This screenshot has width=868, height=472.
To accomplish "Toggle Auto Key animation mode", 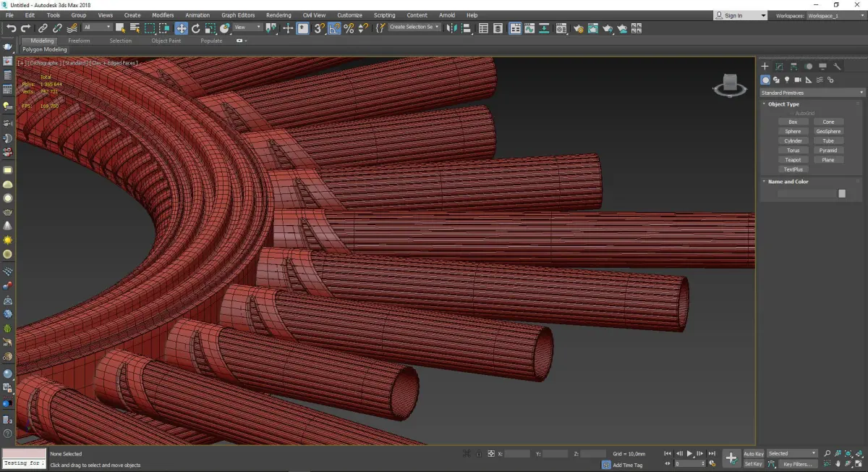I will click(753, 454).
